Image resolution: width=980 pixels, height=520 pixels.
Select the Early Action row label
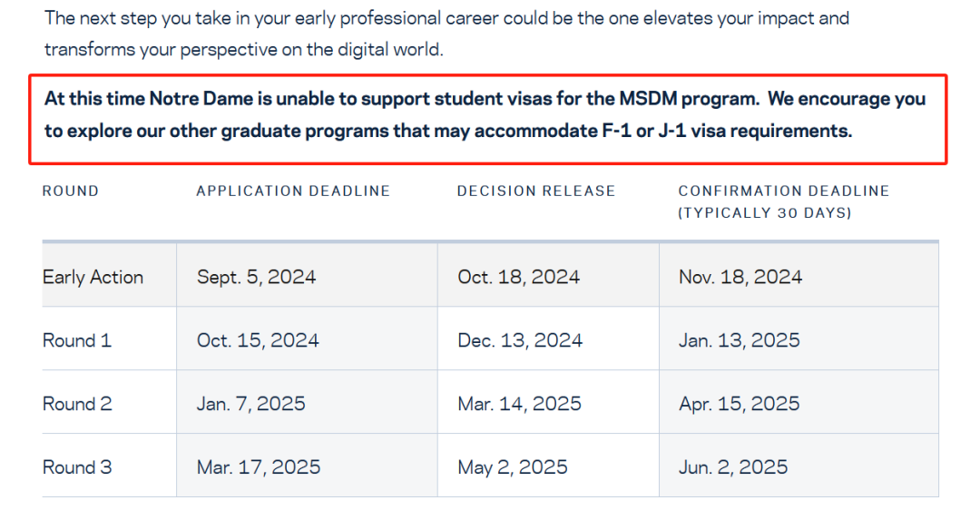click(93, 277)
